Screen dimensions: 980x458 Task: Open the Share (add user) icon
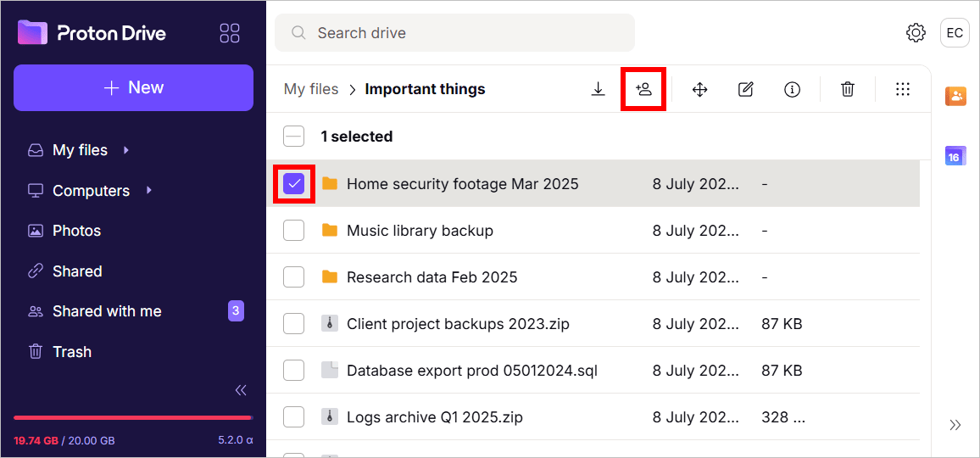point(643,89)
